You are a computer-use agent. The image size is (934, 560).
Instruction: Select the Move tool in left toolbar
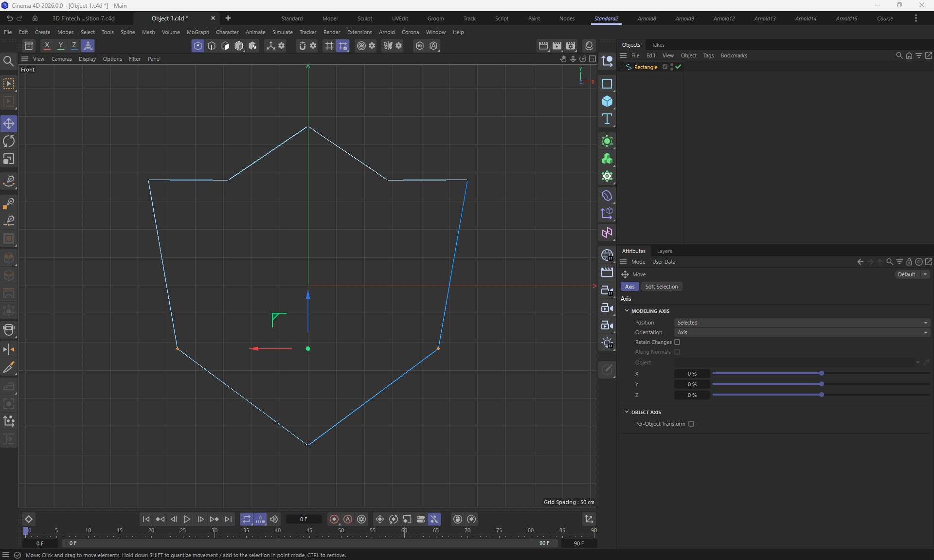(9, 124)
